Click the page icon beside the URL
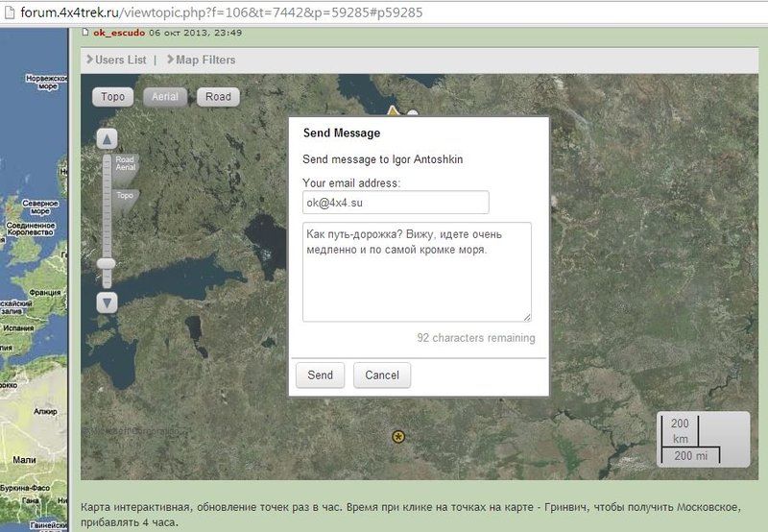The height and width of the screenshot is (532, 768). tap(11, 13)
